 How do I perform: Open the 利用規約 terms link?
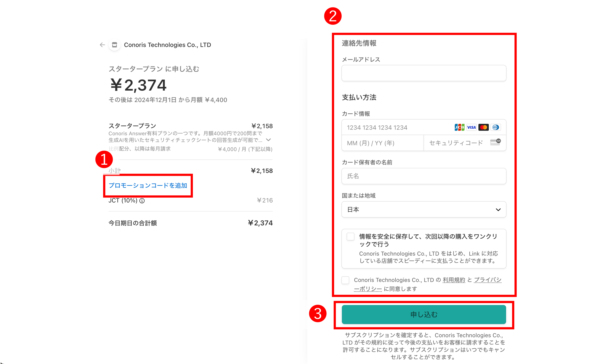coord(454,280)
